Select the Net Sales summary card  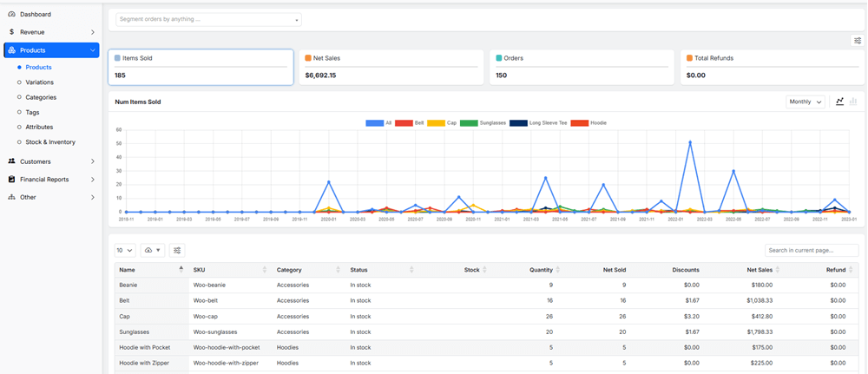click(x=391, y=67)
